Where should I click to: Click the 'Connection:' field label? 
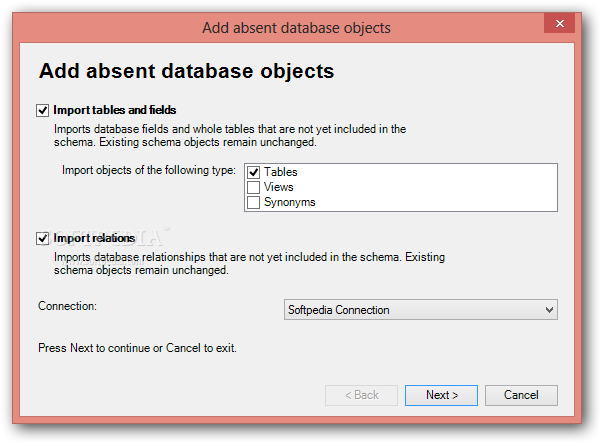(x=67, y=306)
